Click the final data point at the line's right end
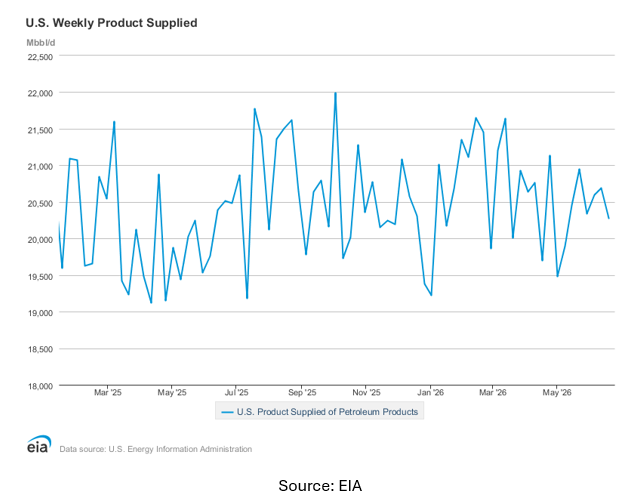 point(609,218)
